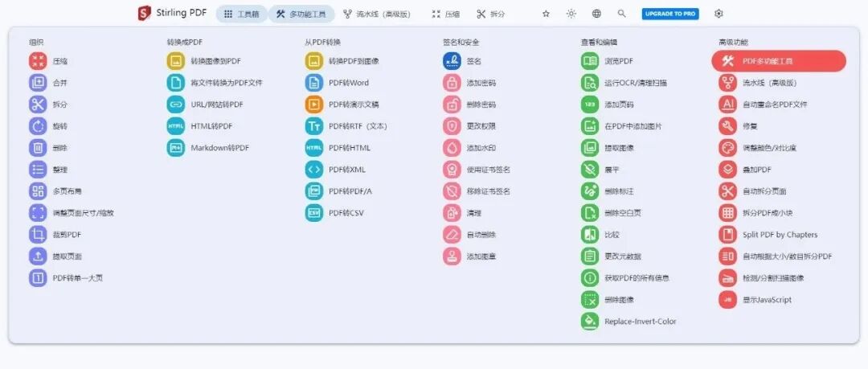Open the 浏览PDF viewer tool

[x=608, y=61]
